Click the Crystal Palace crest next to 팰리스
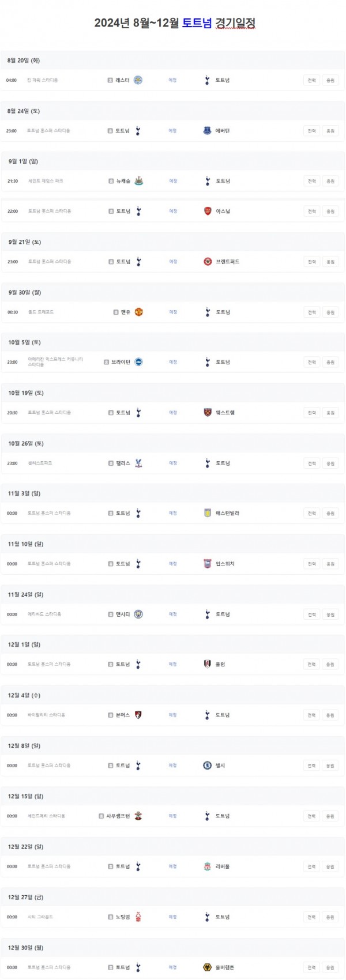This screenshot has width=346, height=980. [x=138, y=463]
